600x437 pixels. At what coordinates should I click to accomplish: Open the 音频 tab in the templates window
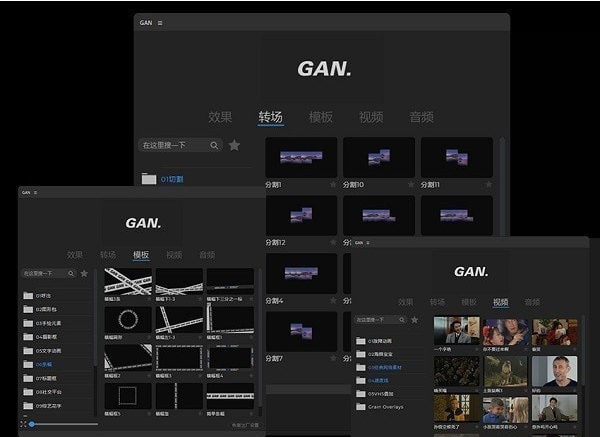pyautogui.click(x=207, y=255)
